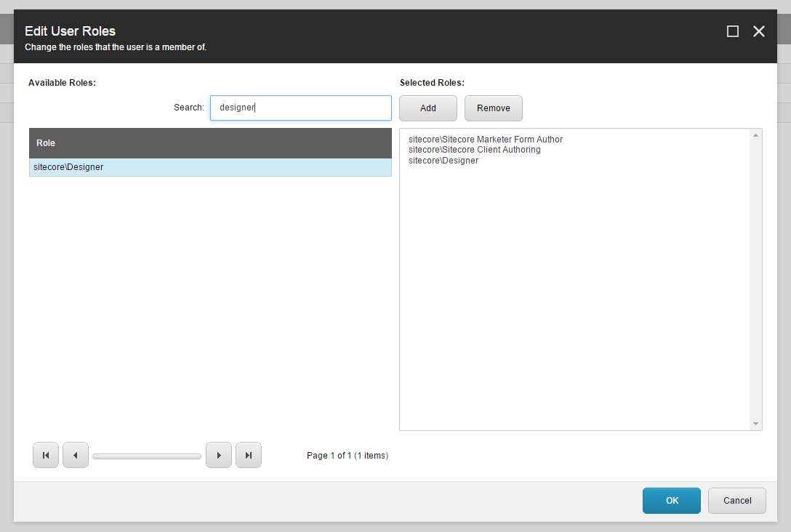Maximize the Edit User Roles dialog
Viewport: 791px width, 532px height.
[x=733, y=31]
